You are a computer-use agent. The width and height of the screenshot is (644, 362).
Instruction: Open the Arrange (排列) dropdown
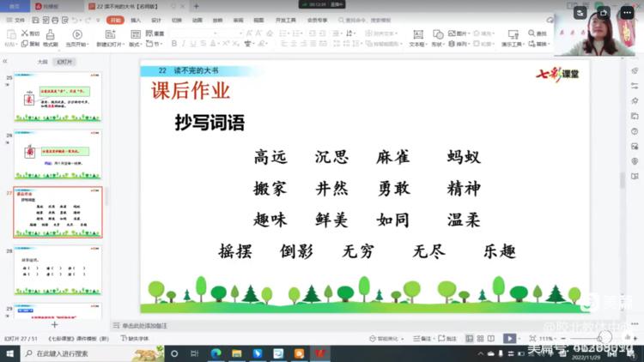coord(459,44)
